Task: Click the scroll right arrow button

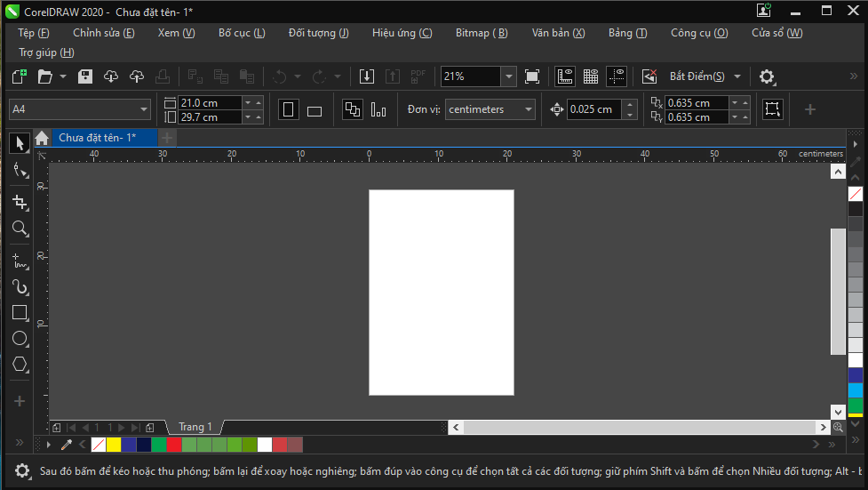Action: pyautogui.click(x=824, y=428)
